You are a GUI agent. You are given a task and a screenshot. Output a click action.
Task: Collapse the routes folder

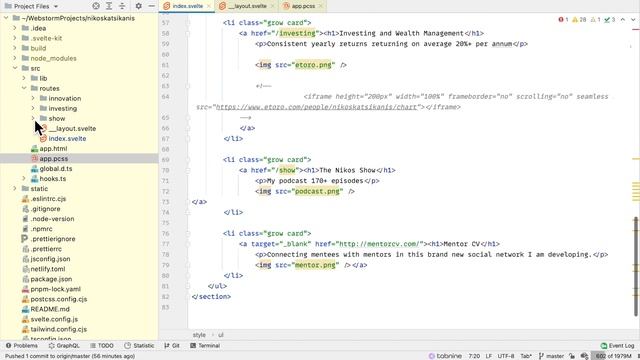24,88
